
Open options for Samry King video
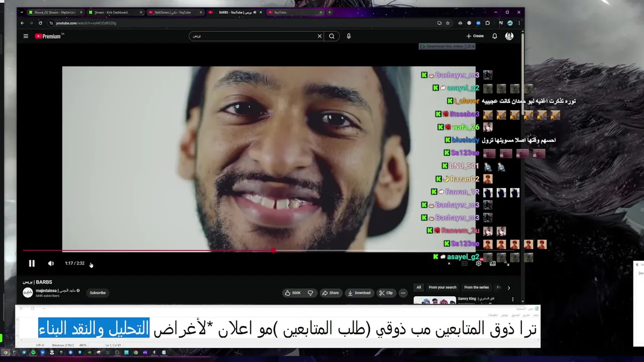click(513, 300)
